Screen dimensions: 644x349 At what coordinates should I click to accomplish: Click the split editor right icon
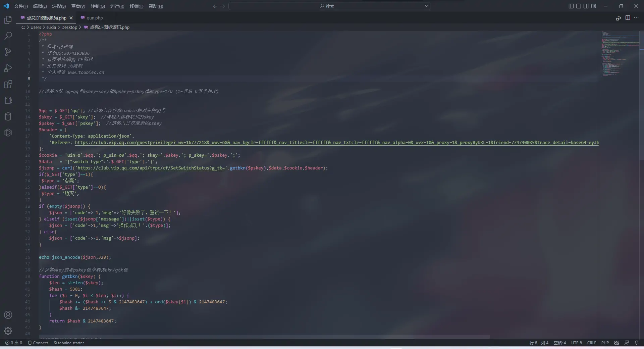[x=628, y=18]
